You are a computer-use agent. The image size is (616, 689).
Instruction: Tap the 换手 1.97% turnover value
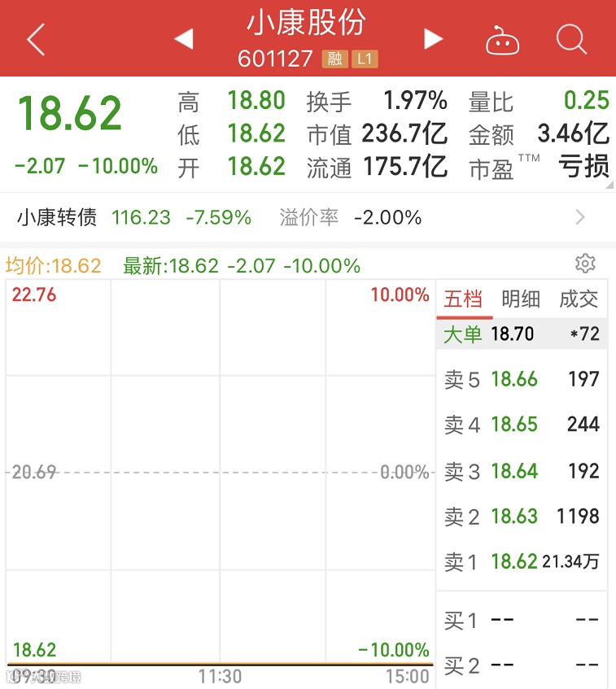415,101
